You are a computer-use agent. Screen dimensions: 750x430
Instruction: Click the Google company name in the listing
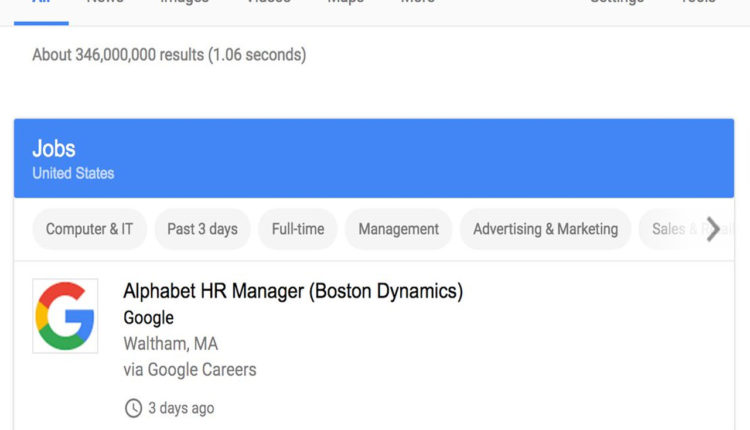click(x=149, y=318)
